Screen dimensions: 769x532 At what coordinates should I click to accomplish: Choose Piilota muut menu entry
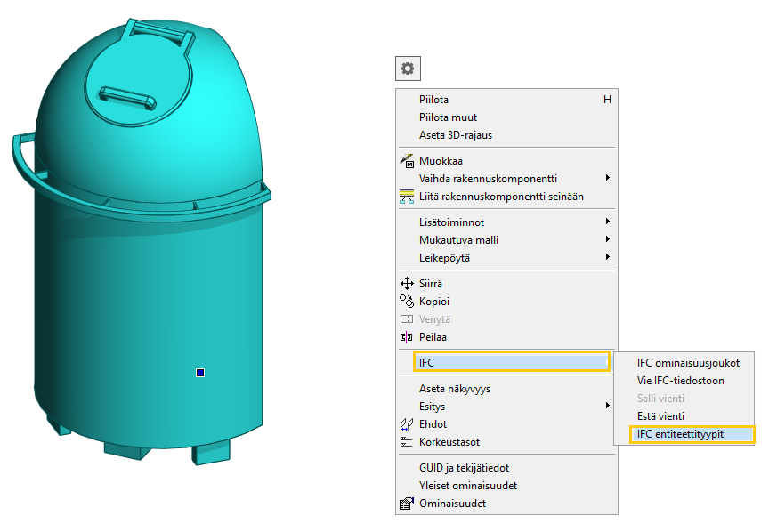tap(506, 117)
